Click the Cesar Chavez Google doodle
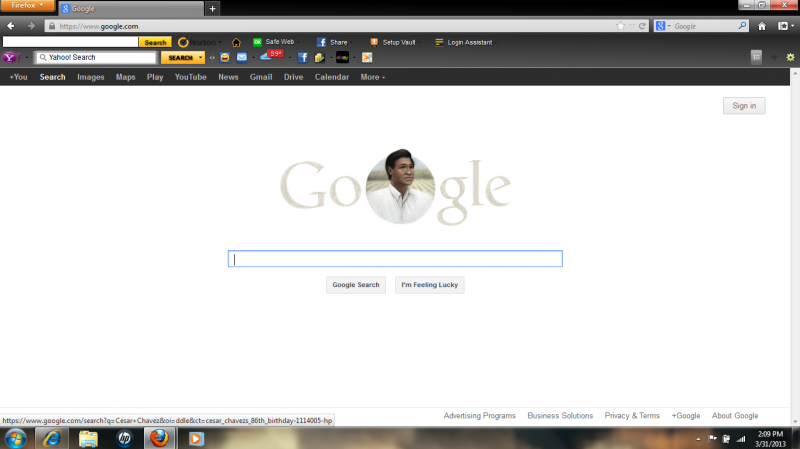Viewport: 800px width, 449px height. point(398,189)
